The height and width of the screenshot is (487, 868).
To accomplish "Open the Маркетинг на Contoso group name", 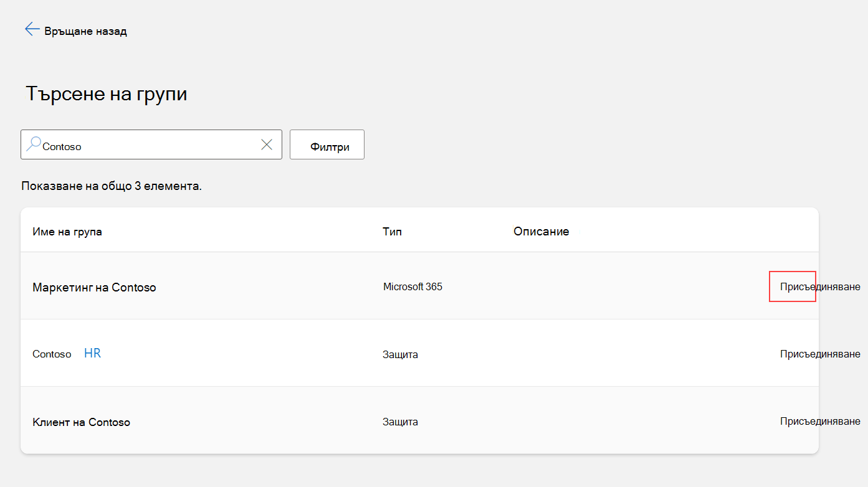I will 94,287.
